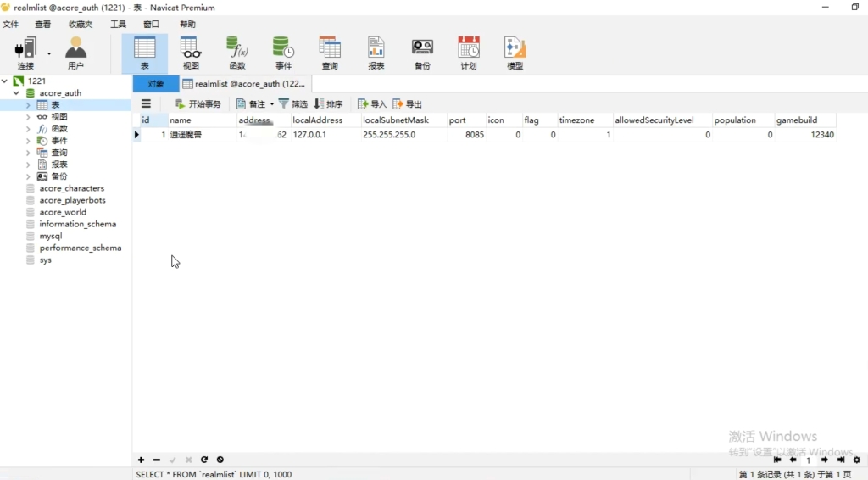This screenshot has width=868, height=480.
Task: Select the View (视图) toolbar icon
Action: [x=191, y=53]
